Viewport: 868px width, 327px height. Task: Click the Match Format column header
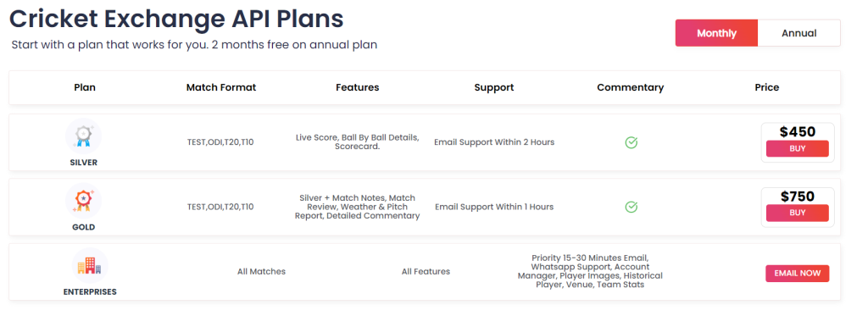tap(221, 87)
